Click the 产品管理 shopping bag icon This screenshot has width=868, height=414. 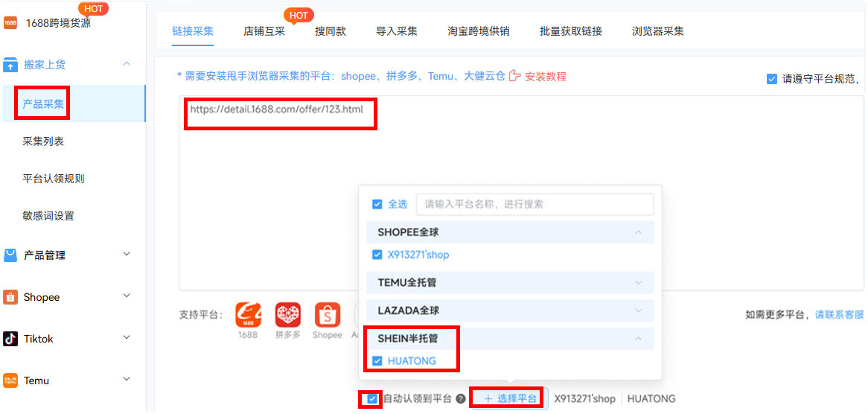(x=10, y=255)
